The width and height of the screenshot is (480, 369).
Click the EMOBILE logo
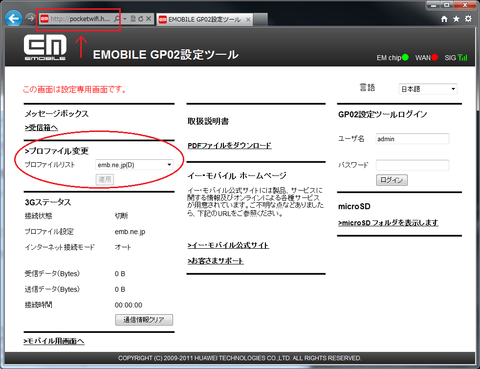pyautogui.click(x=45, y=47)
